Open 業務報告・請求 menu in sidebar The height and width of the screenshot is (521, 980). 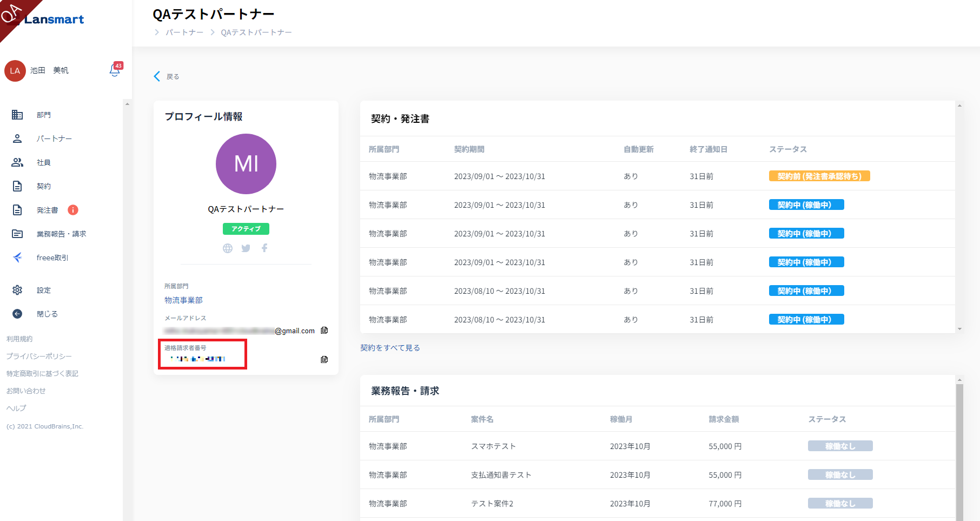(x=62, y=234)
